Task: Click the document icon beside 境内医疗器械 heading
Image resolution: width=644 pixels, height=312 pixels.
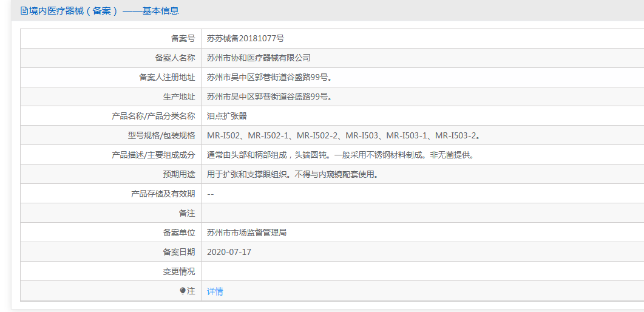Action: click(24, 11)
